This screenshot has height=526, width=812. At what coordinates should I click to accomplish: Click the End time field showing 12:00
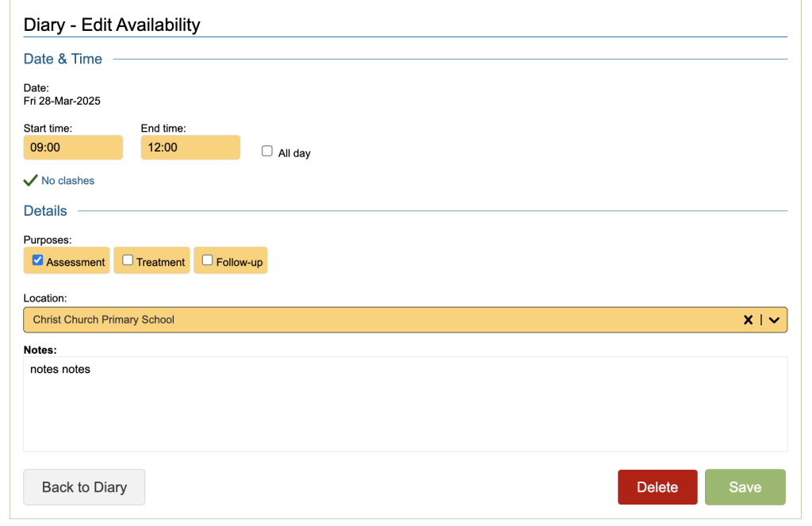coord(190,148)
